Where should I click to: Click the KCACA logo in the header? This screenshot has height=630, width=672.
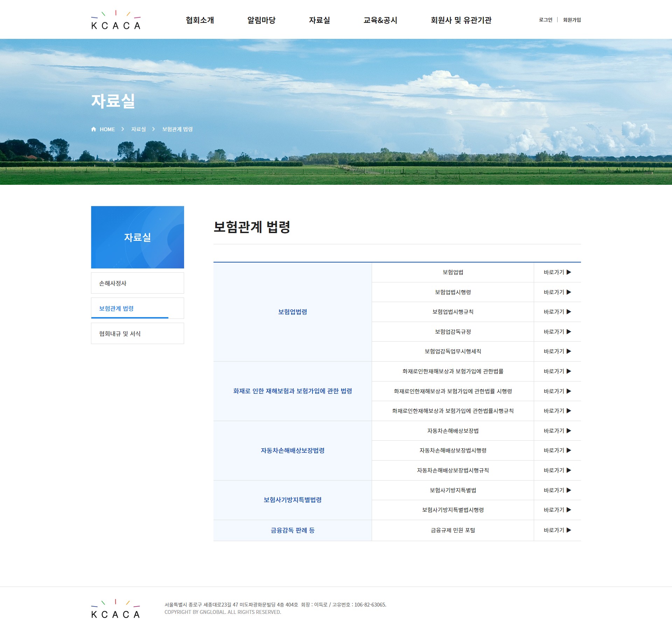[x=115, y=20]
